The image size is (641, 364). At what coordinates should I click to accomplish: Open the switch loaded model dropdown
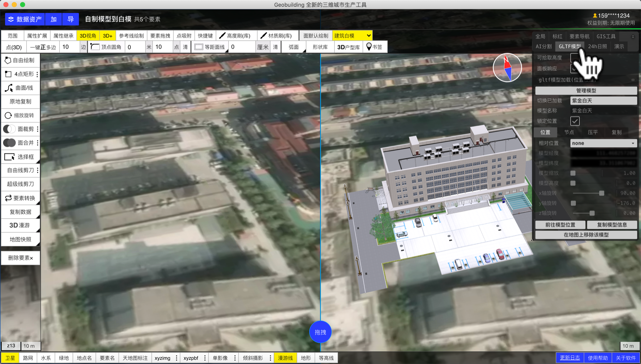tap(603, 100)
